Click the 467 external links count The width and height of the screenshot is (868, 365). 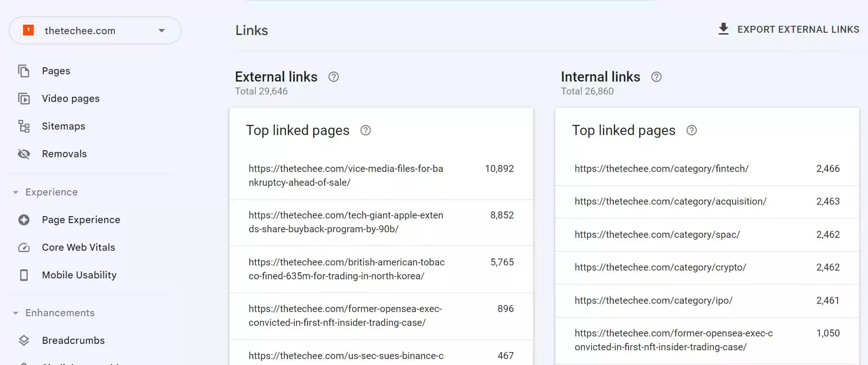click(506, 356)
